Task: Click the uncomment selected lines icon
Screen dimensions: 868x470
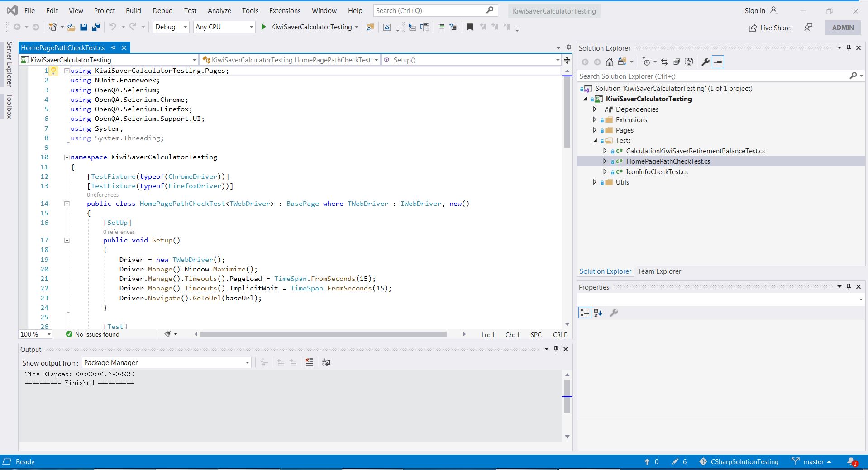Action: pyautogui.click(x=453, y=27)
